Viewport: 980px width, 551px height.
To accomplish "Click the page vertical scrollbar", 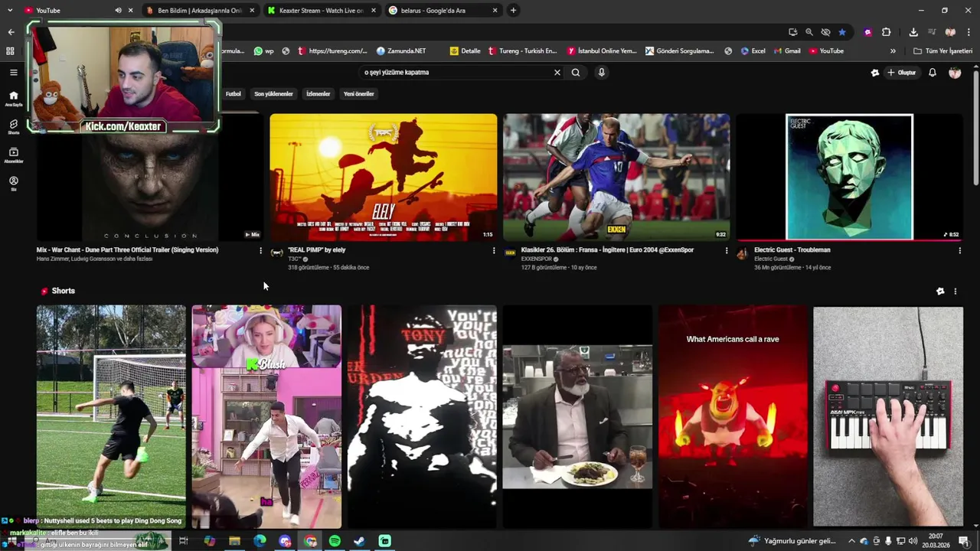I will pyautogui.click(x=975, y=126).
